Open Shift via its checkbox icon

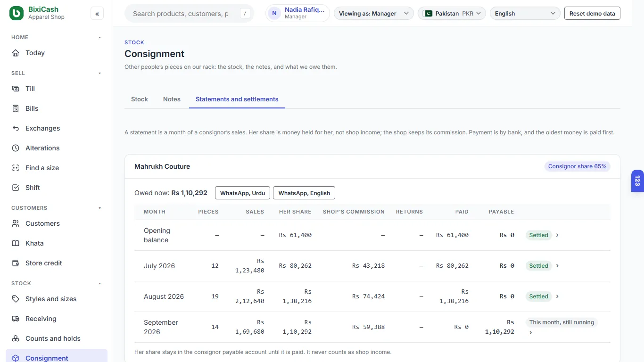[16, 188]
